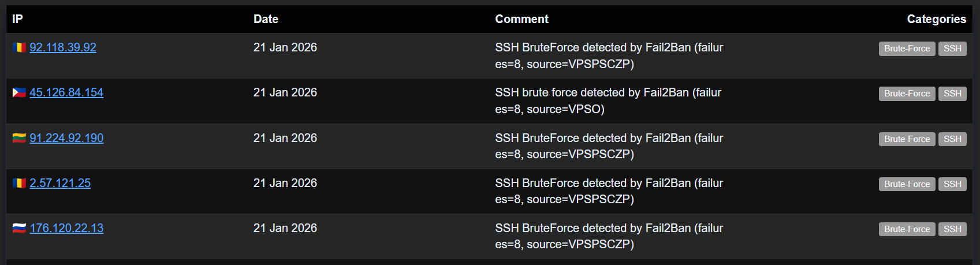This screenshot has width=980, height=265.
Task: Click the IP column header
Action: pos(17,19)
